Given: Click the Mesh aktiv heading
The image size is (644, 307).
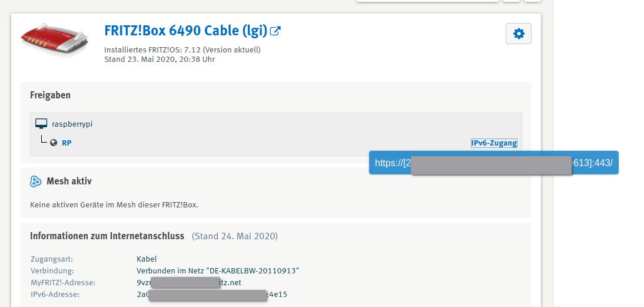Looking at the screenshot, I should (x=69, y=181).
